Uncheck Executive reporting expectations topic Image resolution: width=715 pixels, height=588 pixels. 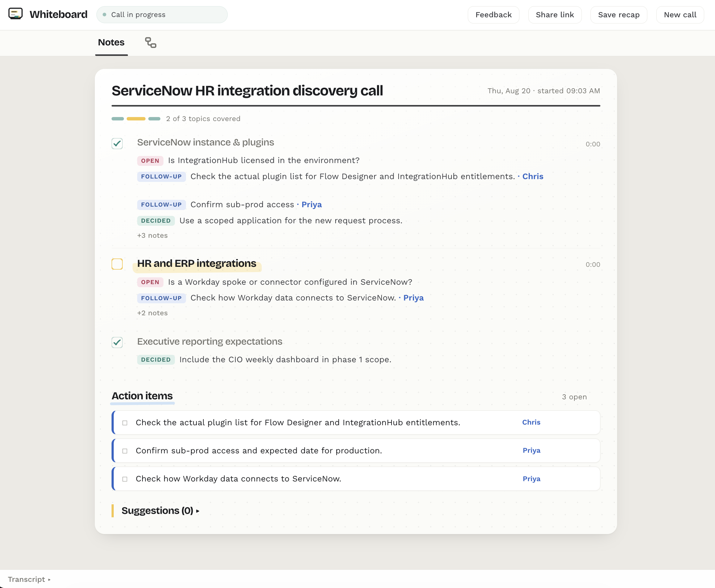(x=117, y=342)
